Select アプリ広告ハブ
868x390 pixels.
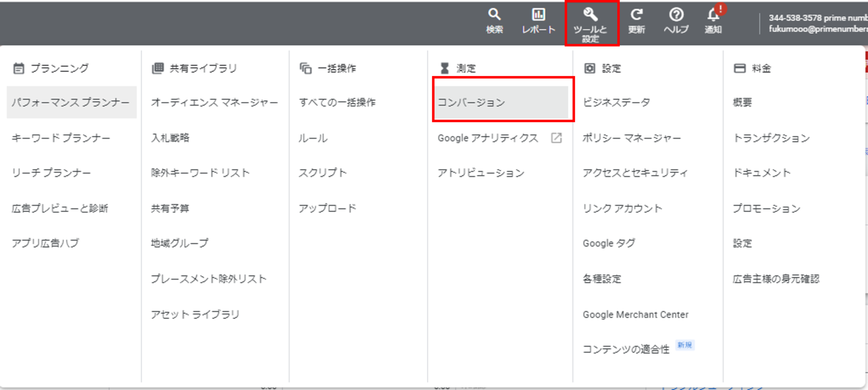coord(45,243)
